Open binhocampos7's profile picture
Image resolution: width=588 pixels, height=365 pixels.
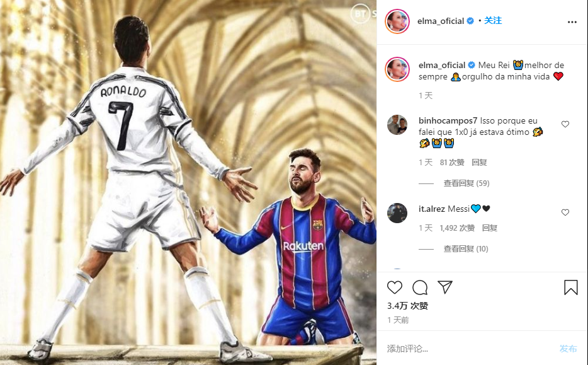[x=397, y=125]
